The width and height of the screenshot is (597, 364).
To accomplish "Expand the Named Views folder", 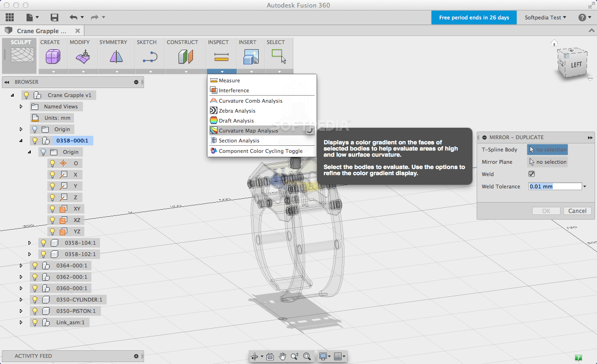I will tap(21, 107).
